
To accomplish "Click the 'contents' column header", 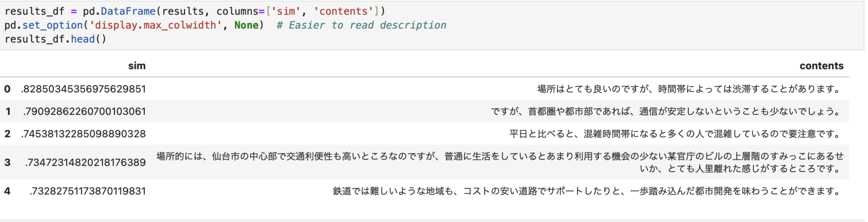I will pyautogui.click(x=821, y=66).
